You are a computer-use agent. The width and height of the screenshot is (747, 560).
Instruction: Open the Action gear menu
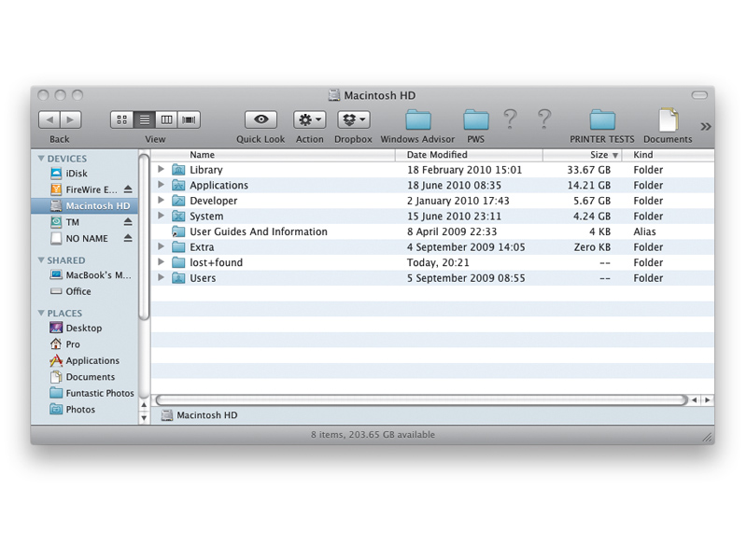click(x=310, y=119)
